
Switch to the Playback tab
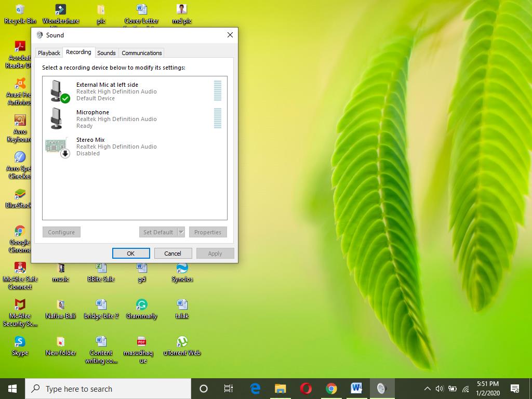coord(49,53)
